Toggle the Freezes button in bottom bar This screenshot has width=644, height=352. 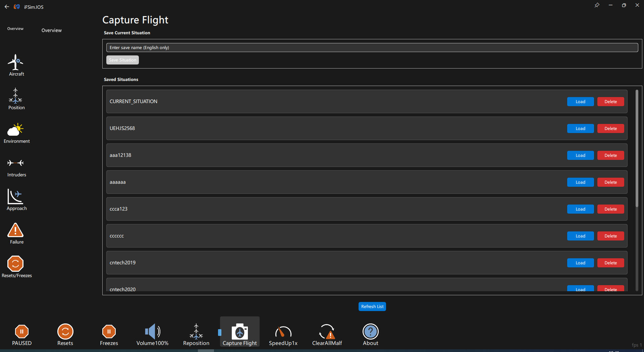[109, 332]
